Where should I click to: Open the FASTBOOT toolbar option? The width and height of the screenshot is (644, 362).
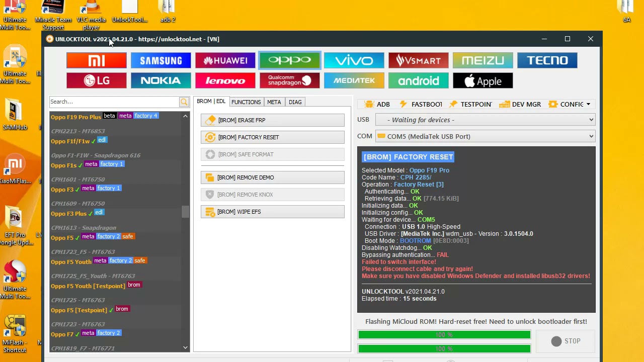click(421, 104)
